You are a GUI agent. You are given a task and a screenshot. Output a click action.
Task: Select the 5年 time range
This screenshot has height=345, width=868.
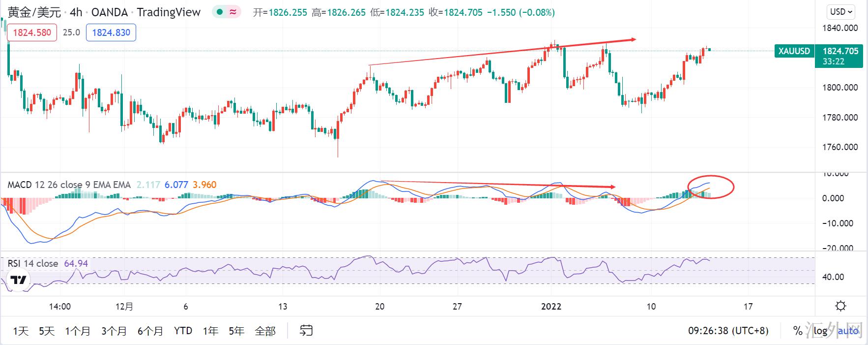tap(236, 331)
